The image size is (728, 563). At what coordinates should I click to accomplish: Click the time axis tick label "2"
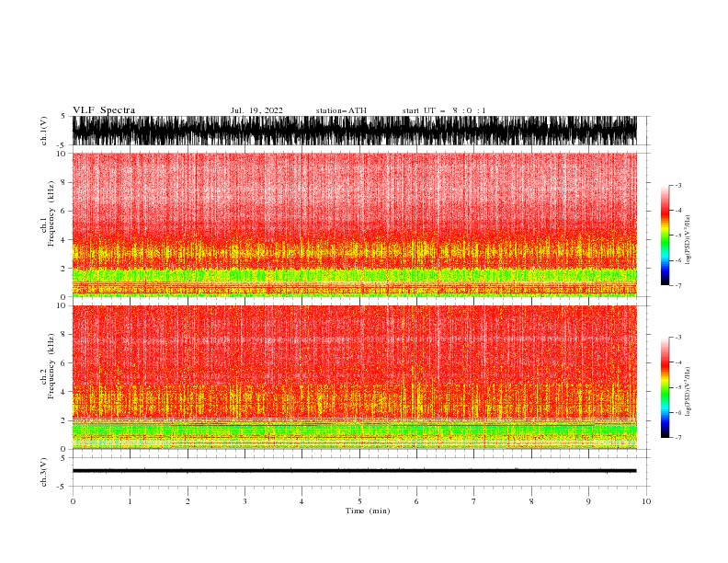point(188,501)
